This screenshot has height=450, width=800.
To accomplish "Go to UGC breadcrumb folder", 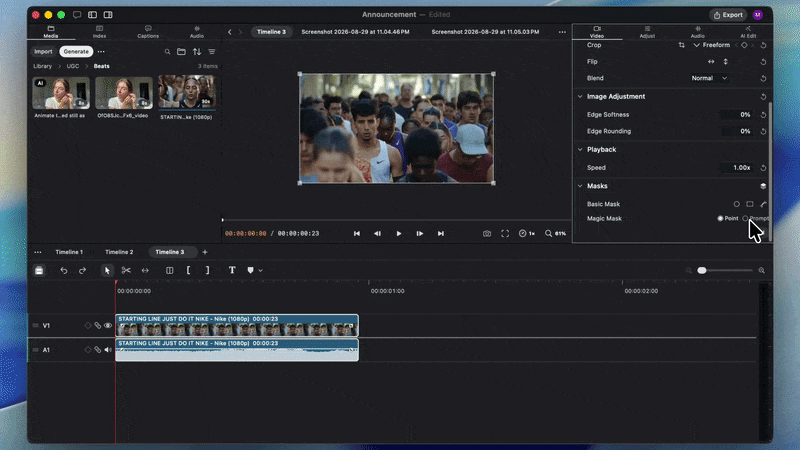I will tap(73, 66).
